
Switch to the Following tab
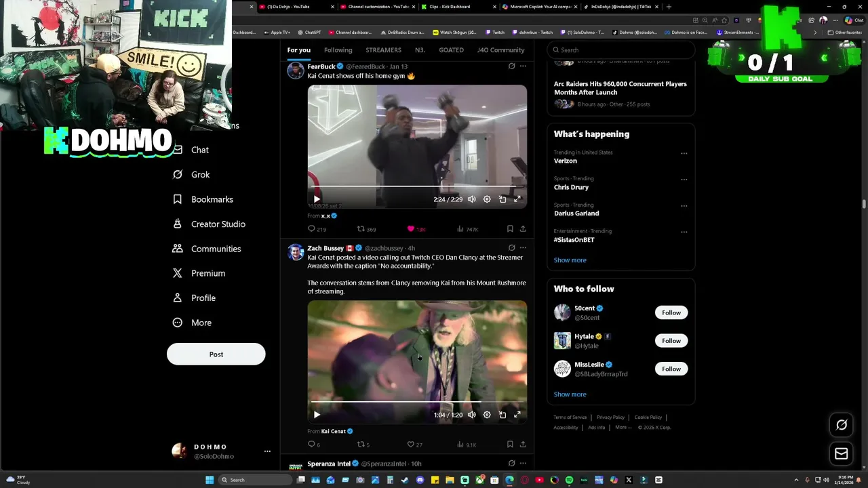click(x=338, y=50)
